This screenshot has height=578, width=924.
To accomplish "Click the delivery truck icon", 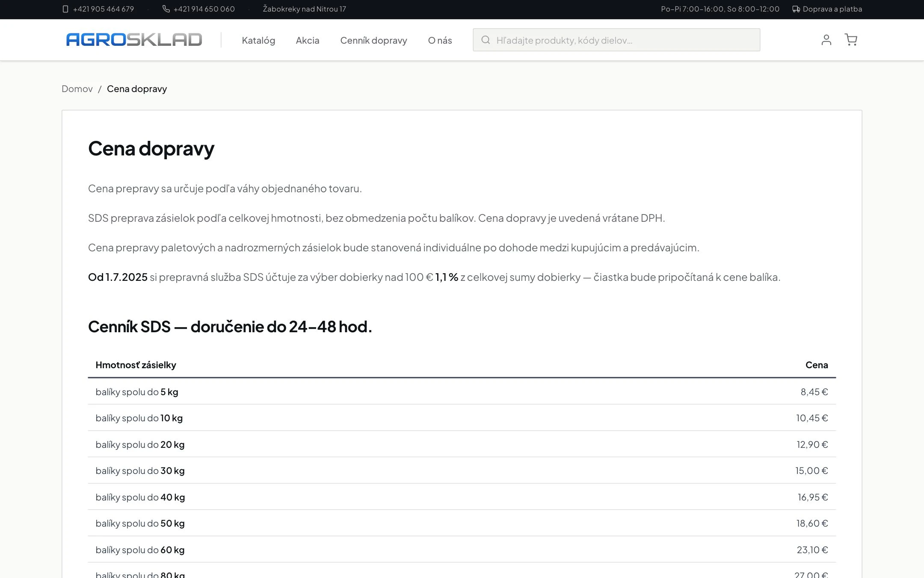I will tap(796, 9).
